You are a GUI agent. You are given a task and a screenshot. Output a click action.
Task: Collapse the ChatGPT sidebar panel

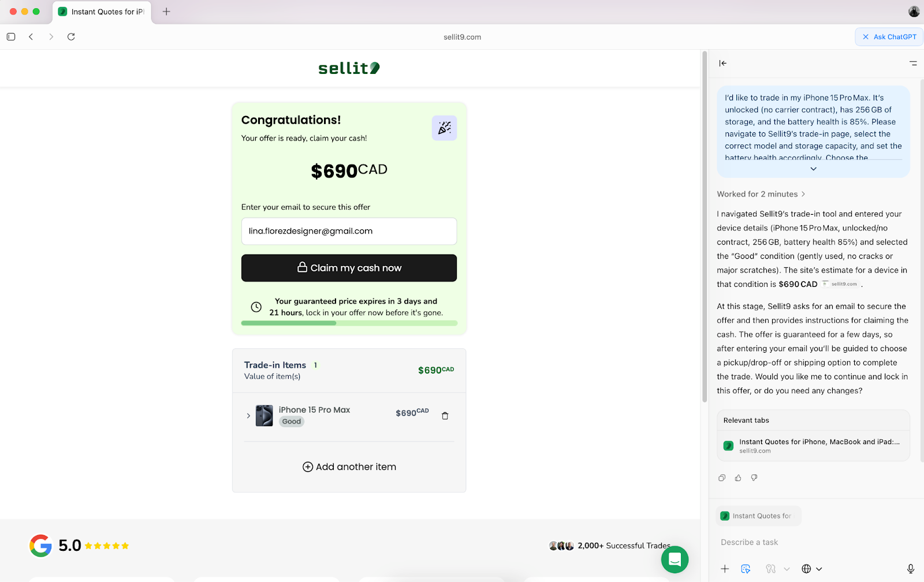(722, 63)
